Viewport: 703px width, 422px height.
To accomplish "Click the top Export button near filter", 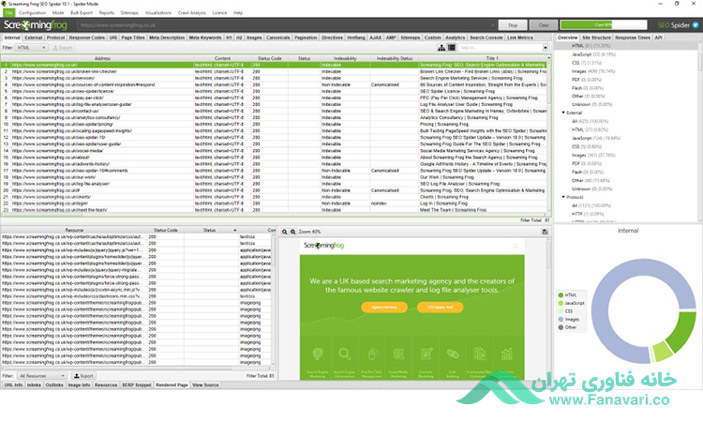I will [x=62, y=48].
